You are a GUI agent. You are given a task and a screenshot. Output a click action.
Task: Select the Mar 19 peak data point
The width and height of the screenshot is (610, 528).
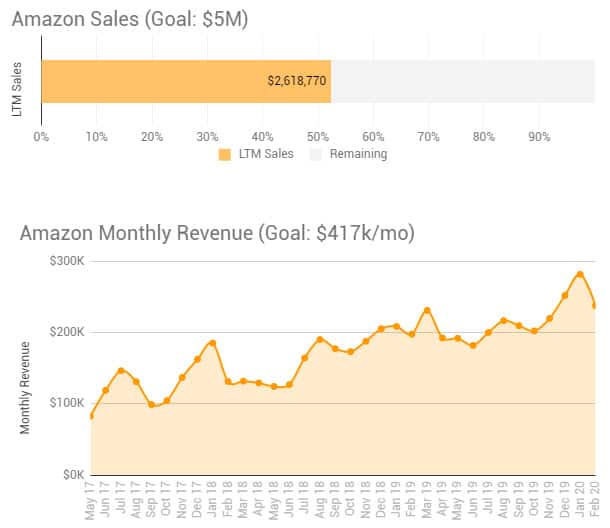pos(427,310)
